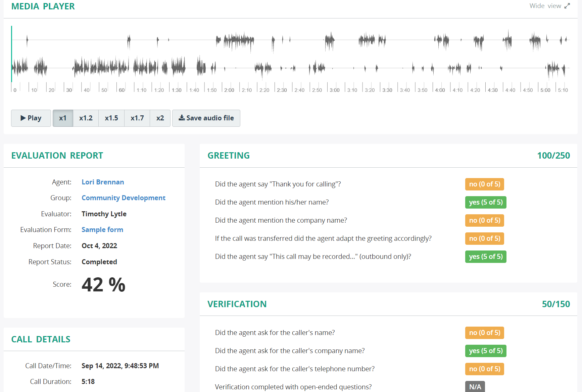
Task: Click the download arrow inside Save audio file
Action: coord(181,118)
